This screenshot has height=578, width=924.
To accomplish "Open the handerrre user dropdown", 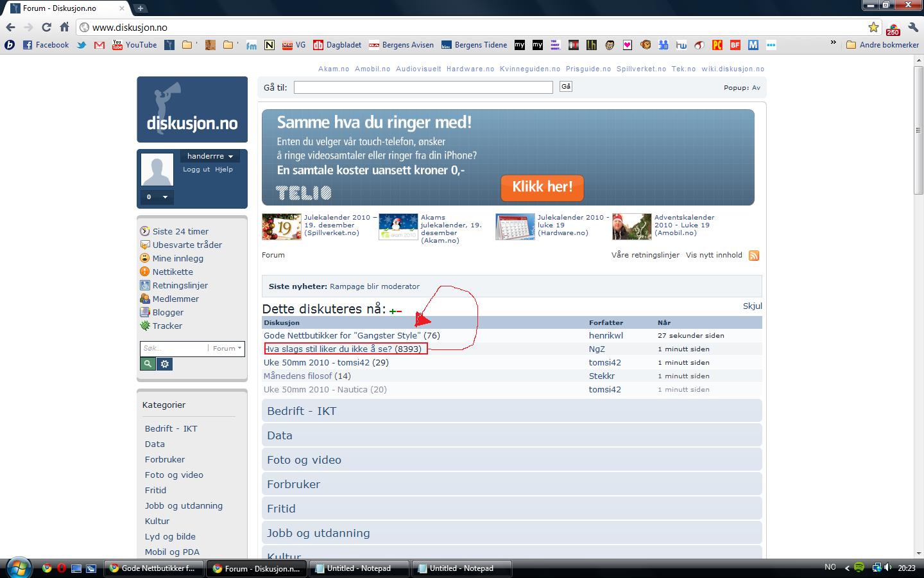I will coord(210,156).
